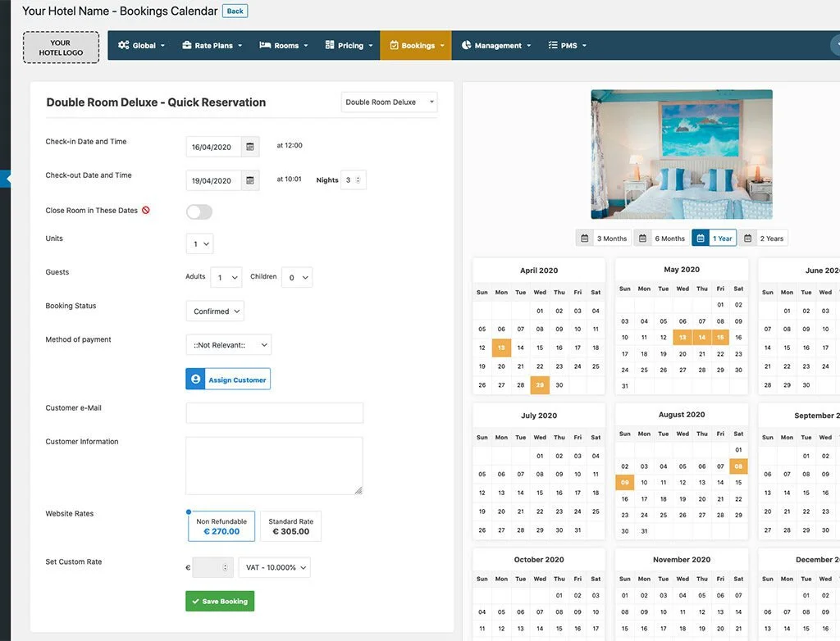Click the Bookings calendar-check icon
Image resolution: width=840 pixels, height=641 pixels.
coord(394,46)
